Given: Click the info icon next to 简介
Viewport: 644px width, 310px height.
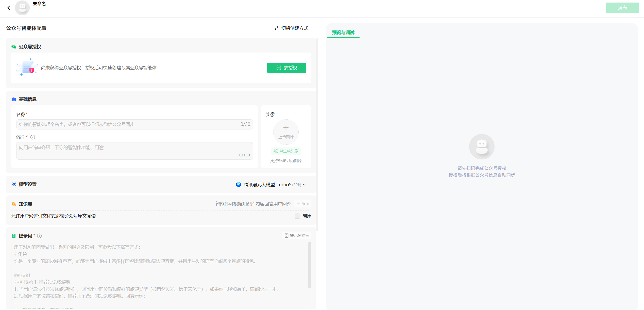Looking at the screenshot, I should click(33, 137).
